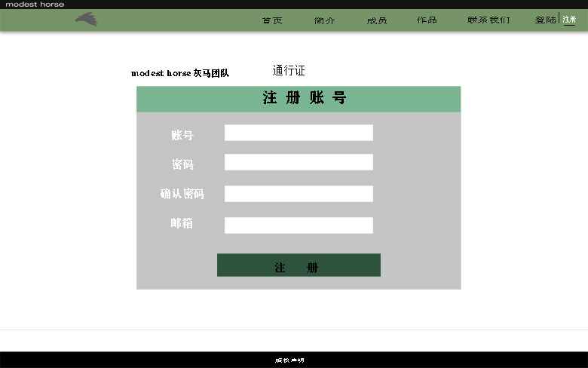Click the 版权声明 copyright footer link
The width and height of the screenshot is (588, 368).
(x=289, y=360)
